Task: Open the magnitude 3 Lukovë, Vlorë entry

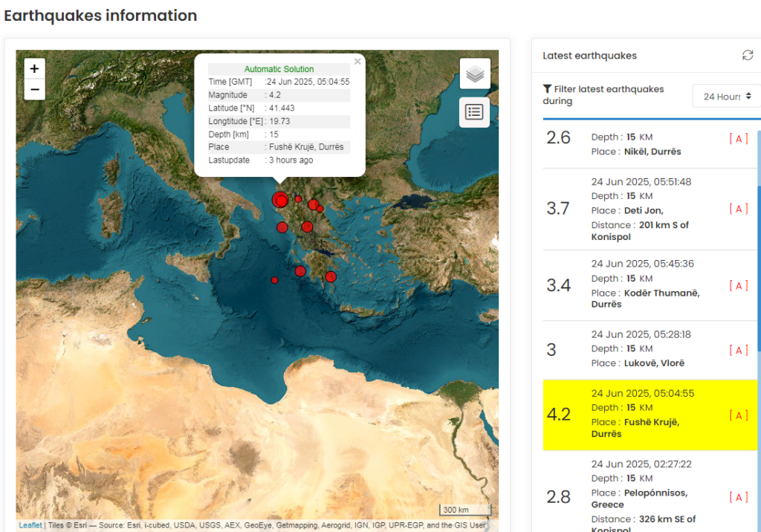Action: click(x=647, y=349)
